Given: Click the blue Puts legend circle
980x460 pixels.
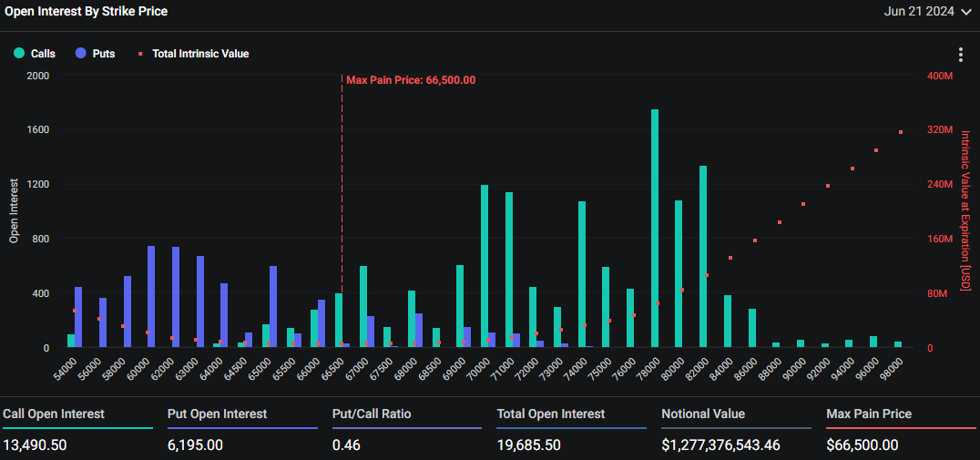Looking at the screenshot, I should coord(81,54).
